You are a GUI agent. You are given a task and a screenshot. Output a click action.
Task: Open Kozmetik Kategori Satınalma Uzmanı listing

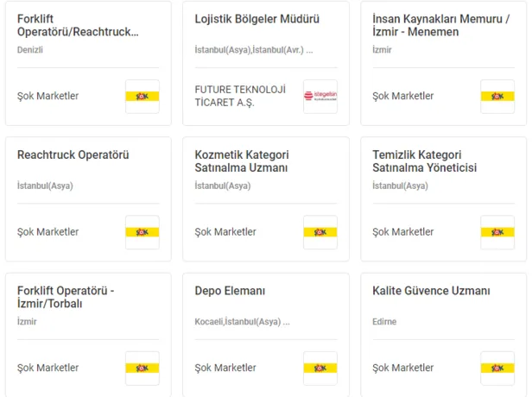pos(242,161)
